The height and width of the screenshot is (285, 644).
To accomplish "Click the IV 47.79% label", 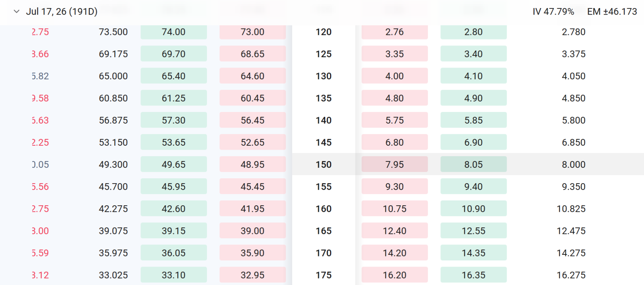I will [553, 12].
